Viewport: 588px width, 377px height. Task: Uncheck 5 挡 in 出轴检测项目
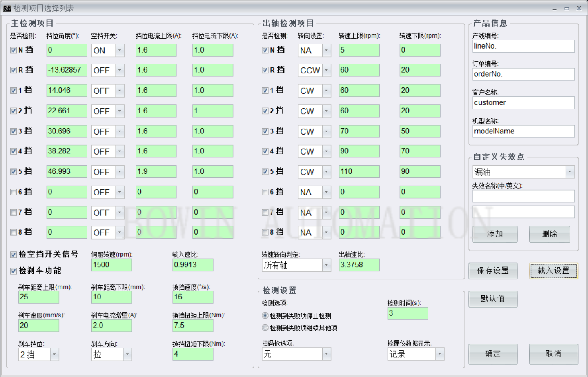coord(265,172)
